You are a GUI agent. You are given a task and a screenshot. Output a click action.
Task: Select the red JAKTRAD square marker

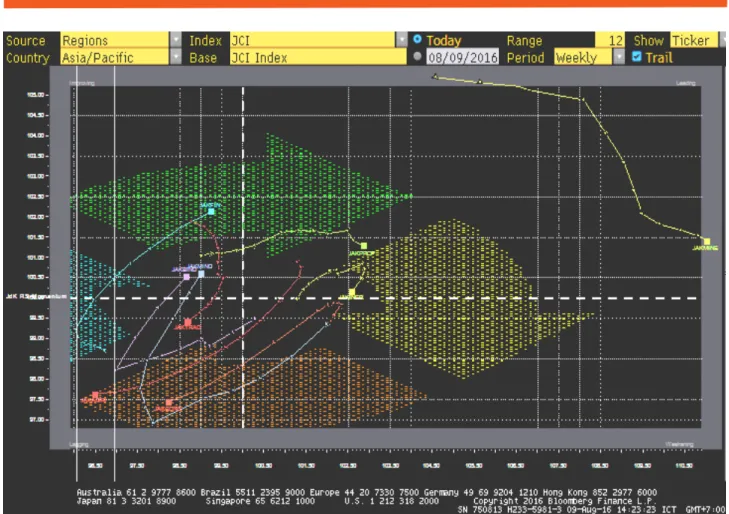[188, 322]
